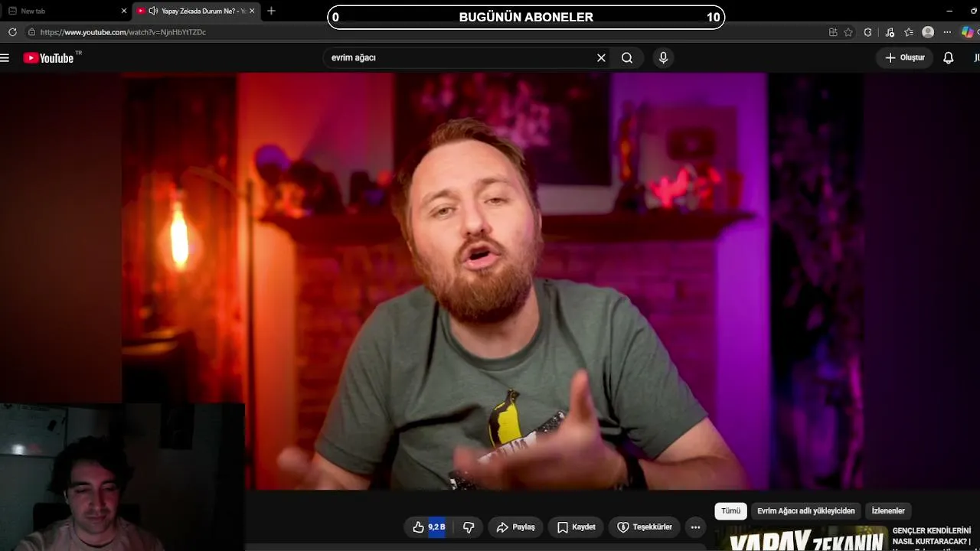Start voice search with the microphone
This screenshot has height=551, width=980.
coord(663,58)
